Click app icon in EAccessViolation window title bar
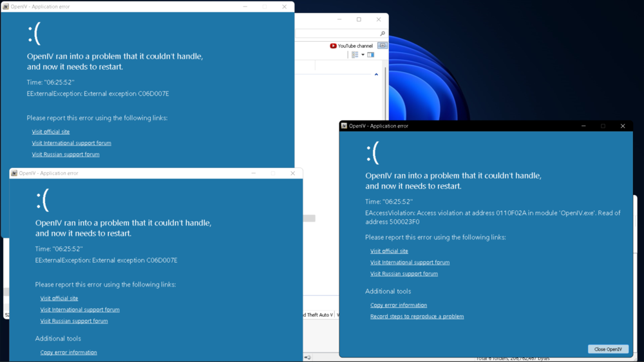 tap(344, 126)
